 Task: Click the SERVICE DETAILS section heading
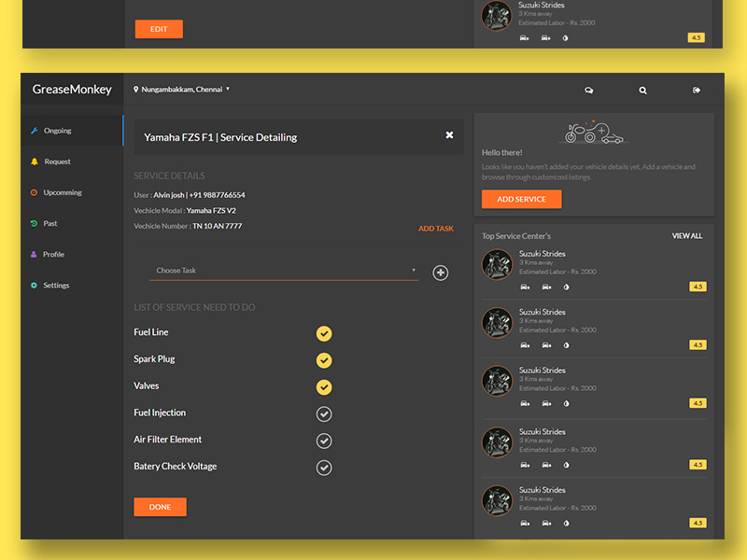(x=169, y=175)
